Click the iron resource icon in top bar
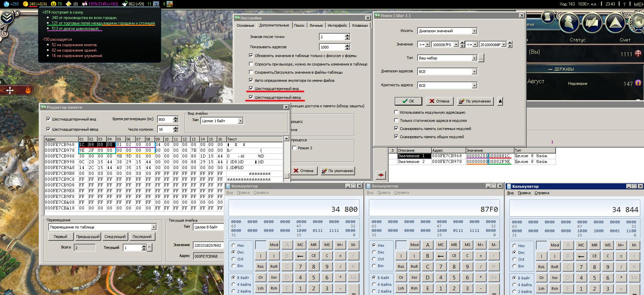 click(x=156, y=4)
